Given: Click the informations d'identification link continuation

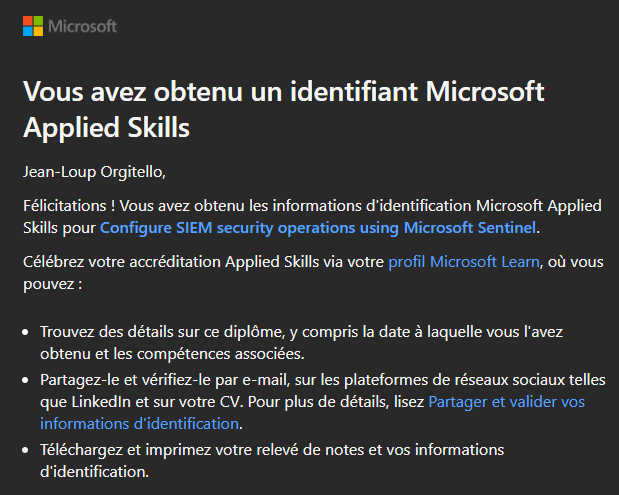Looking at the screenshot, I should click(x=139, y=424).
